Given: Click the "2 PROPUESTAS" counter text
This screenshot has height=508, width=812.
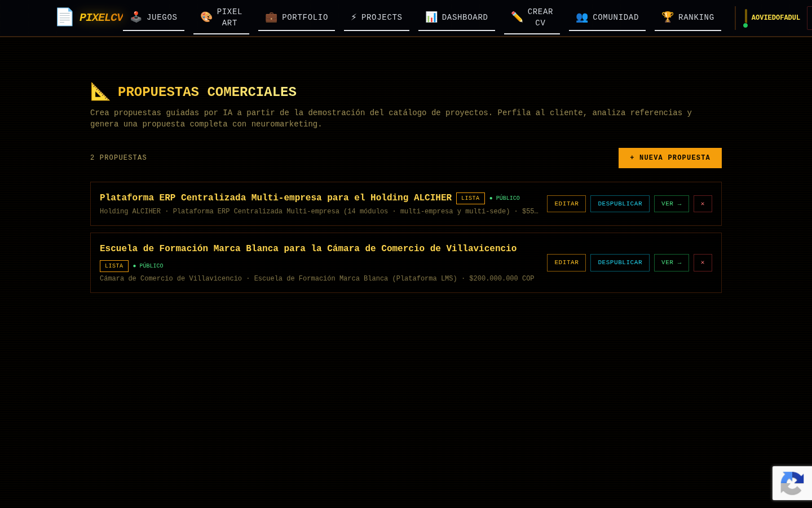Looking at the screenshot, I should click(118, 158).
